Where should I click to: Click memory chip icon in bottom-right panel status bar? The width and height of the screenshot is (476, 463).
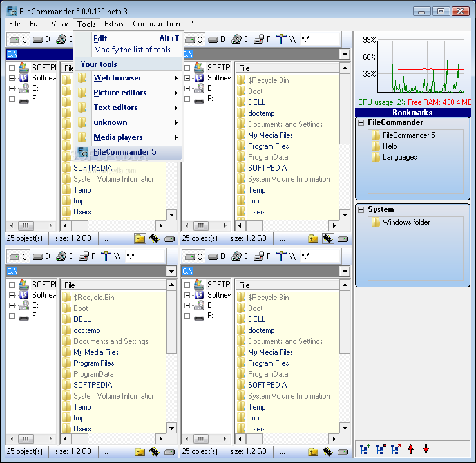(328, 452)
